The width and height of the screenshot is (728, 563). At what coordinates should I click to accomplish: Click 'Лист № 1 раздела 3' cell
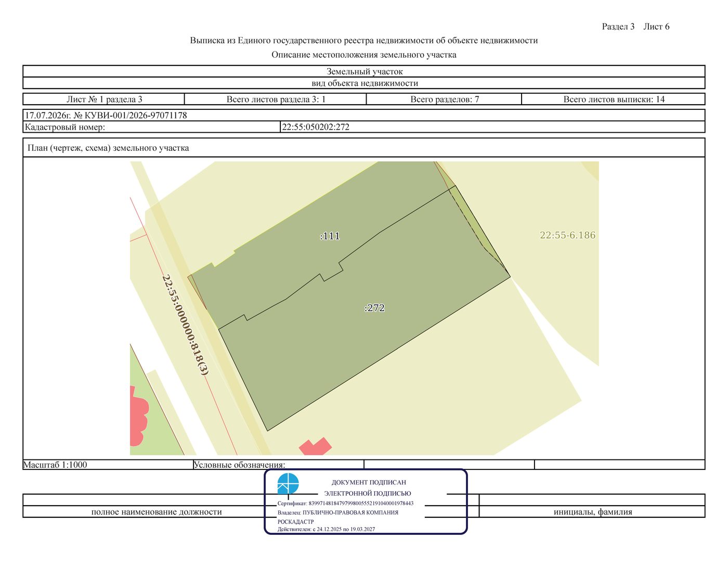click(104, 99)
